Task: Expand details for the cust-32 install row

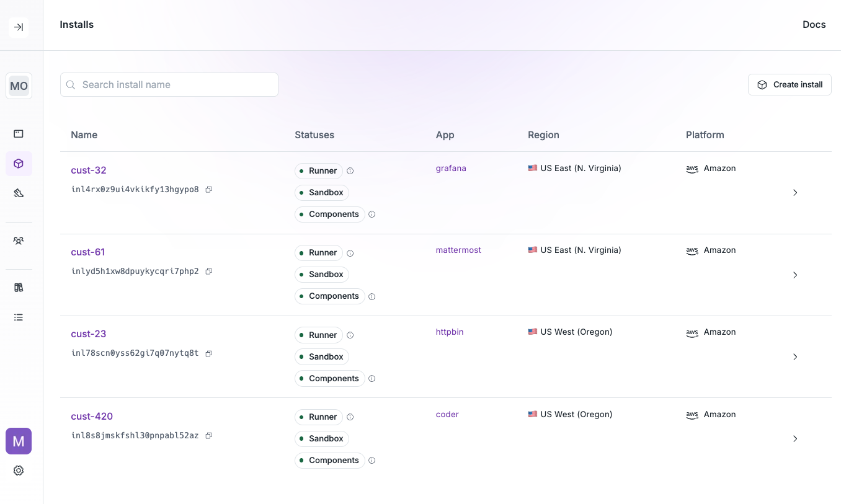Action: [x=795, y=193]
